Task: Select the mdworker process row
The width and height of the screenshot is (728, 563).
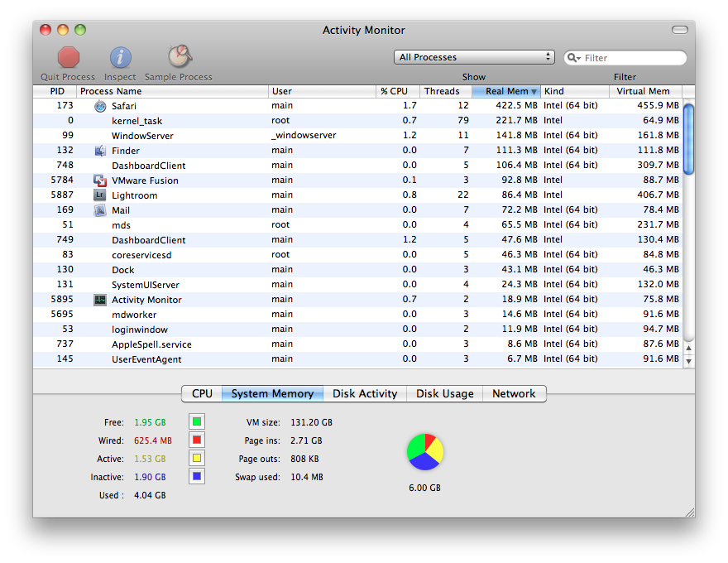Action: 358,314
